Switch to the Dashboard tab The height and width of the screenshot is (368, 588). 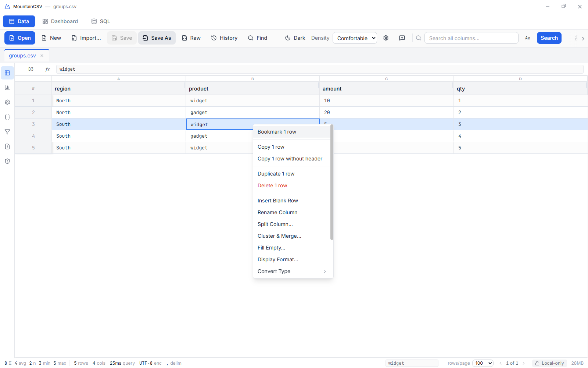pos(60,21)
